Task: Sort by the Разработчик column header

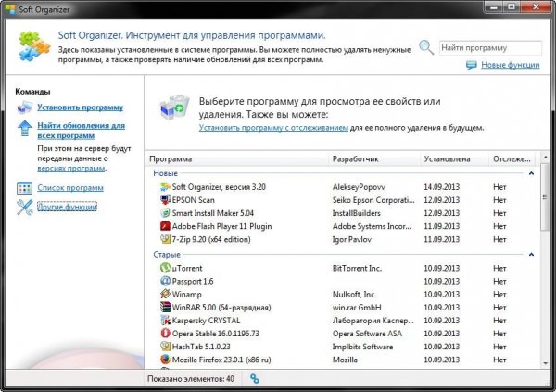Action: point(374,159)
